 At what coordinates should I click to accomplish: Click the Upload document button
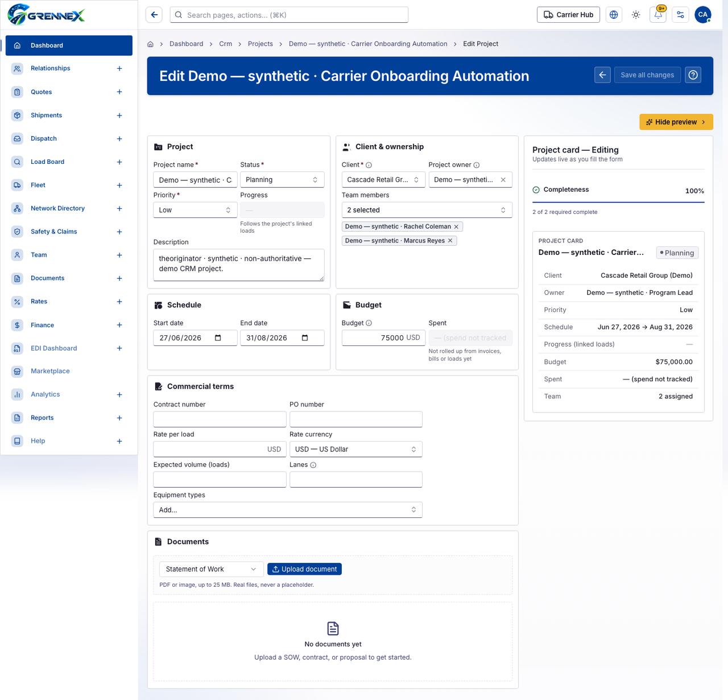click(304, 569)
